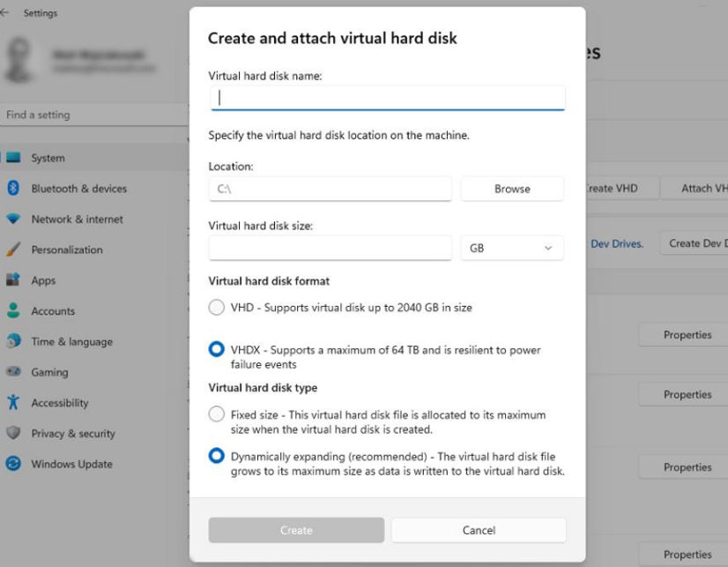Click the Windows Update icon
728x567 pixels.
coord(13,464)
